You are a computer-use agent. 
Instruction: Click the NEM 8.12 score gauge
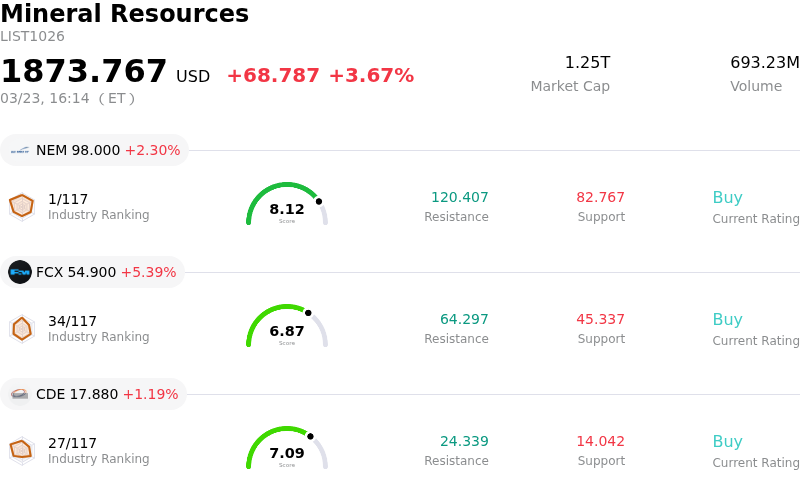287,206
